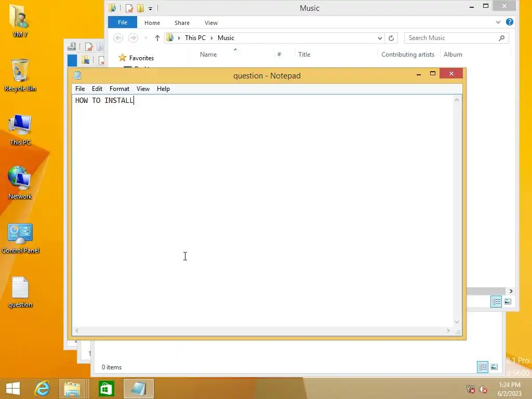This screenshot has height=399, width=532.
Task: Expand the Music ribbon with chevron
Action: point(498,22)
